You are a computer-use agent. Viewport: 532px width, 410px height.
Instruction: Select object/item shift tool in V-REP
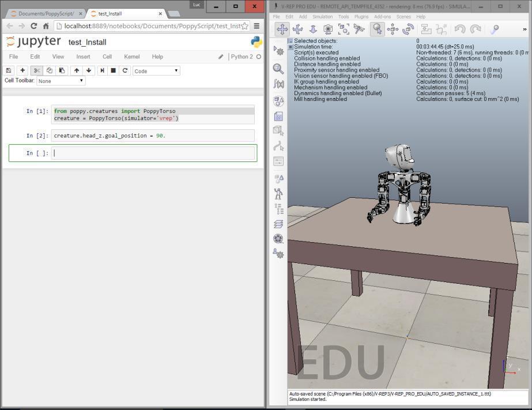[x=393, y=29]
